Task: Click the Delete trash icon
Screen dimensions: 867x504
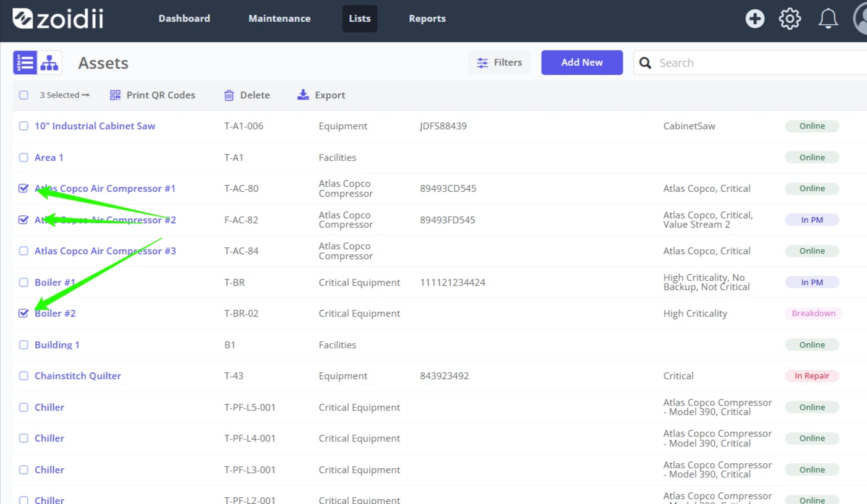Action: coord(229,95)
